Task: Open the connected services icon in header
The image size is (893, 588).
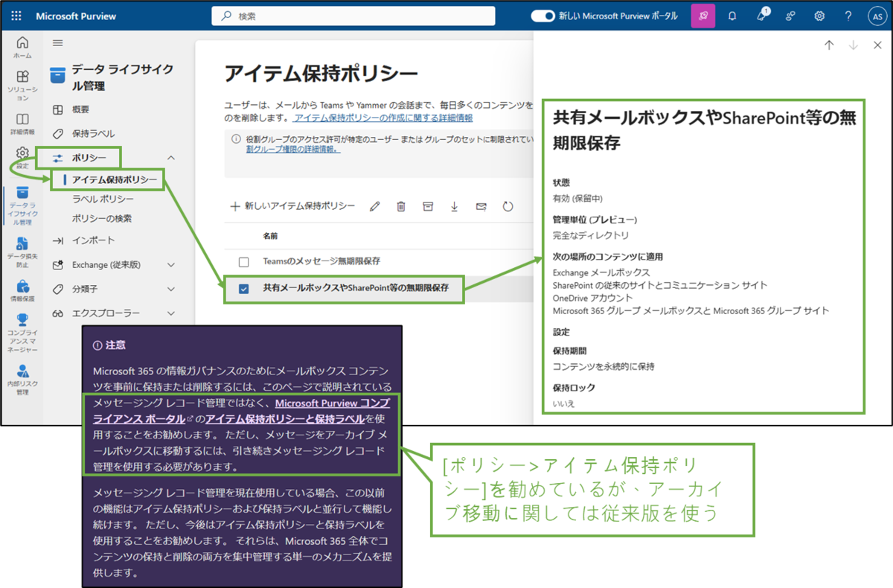Action: pyautogui.click(x=790, y=16)
